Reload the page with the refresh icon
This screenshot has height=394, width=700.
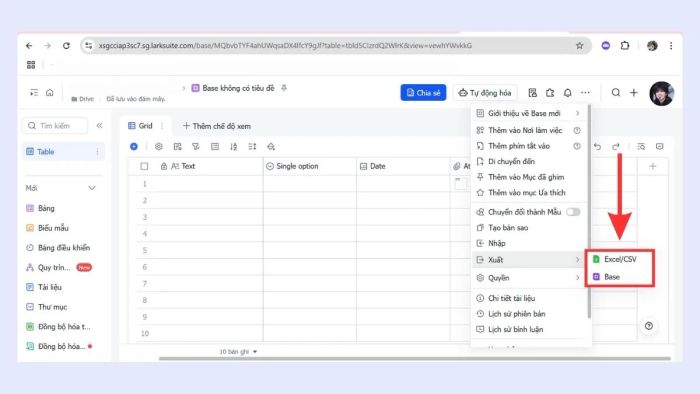coord(66,46)
